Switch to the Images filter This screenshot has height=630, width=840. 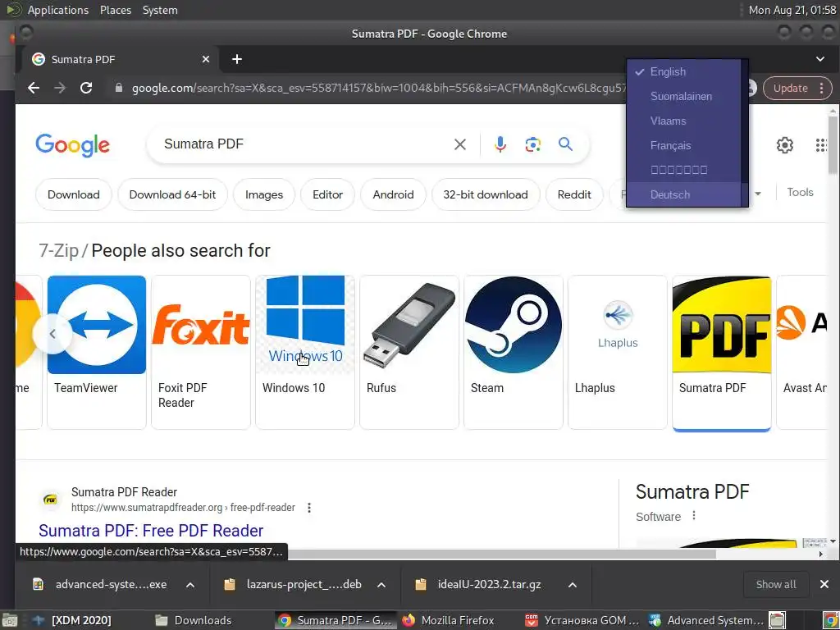point(264,194)
